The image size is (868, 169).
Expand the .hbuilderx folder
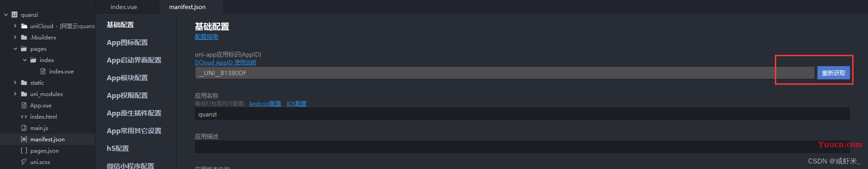[15, 37]
